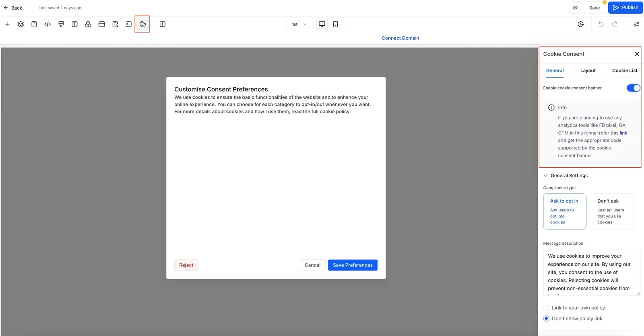Choose the Don't ask compliance type

tap(612, 211)
